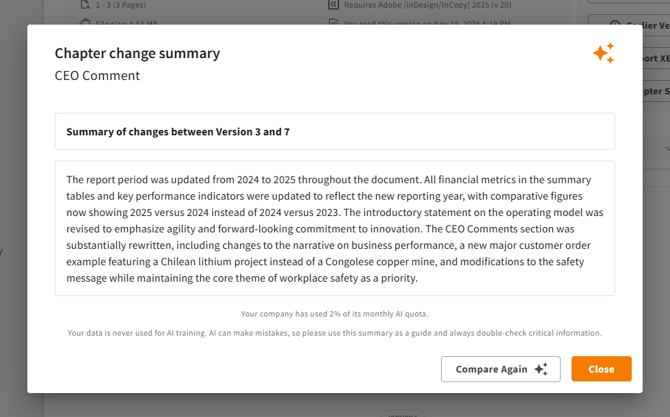Click the orange AI sparkle icon
The image size is (670, 417).
[x=603, y=53]
